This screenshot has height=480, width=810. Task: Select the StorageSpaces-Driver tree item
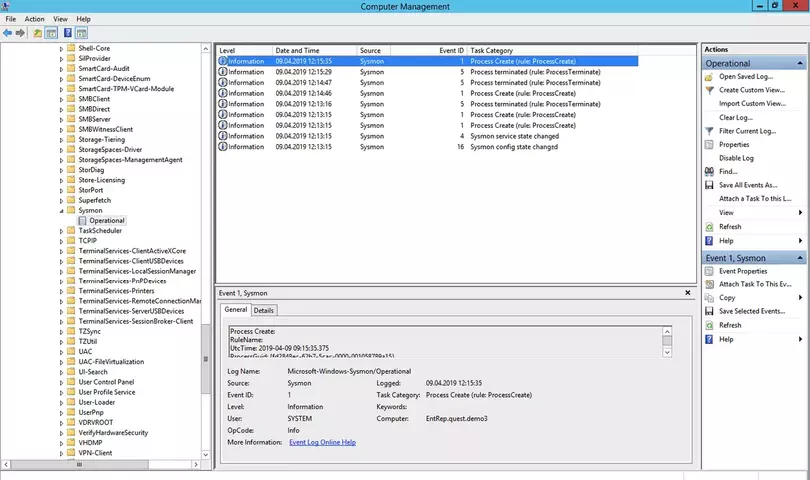click(110, 150)
